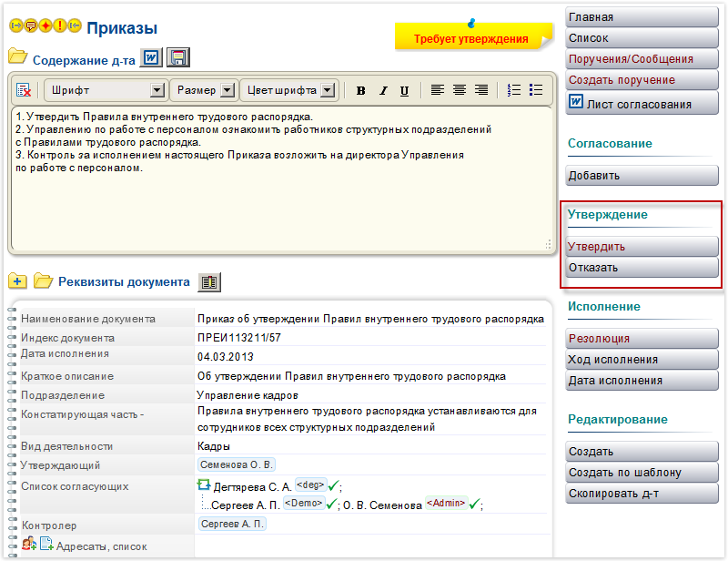This screenshot has width=728, height=561.
Task: Click the Адресаты, список icon at the bottom
Action: point(26,546)
